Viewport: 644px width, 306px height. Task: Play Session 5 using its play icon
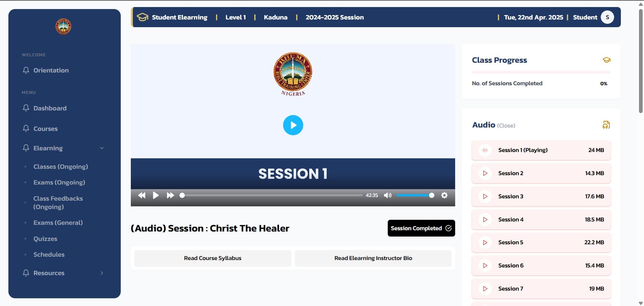(485, 242)
